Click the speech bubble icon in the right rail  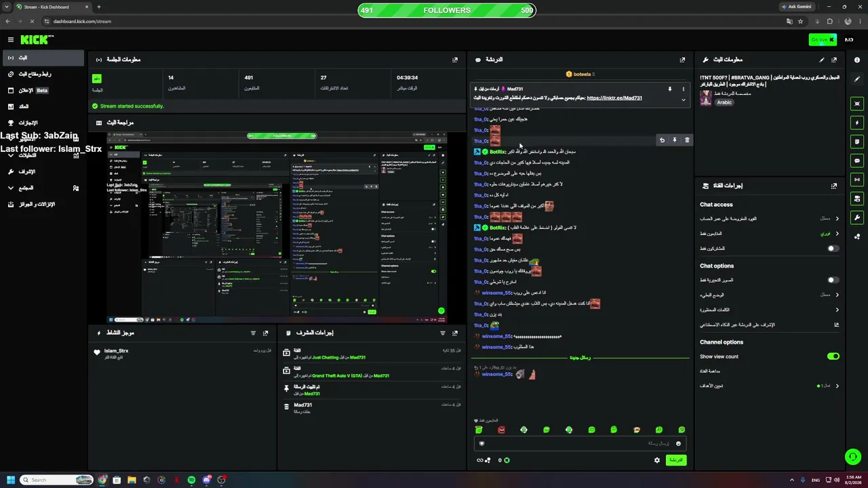pyautogui.click(x=857, y=161)
